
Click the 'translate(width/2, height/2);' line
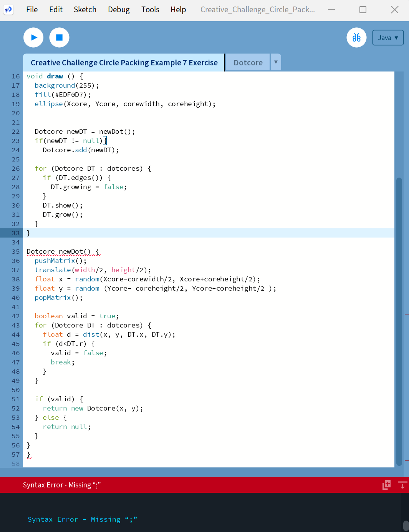93,270
